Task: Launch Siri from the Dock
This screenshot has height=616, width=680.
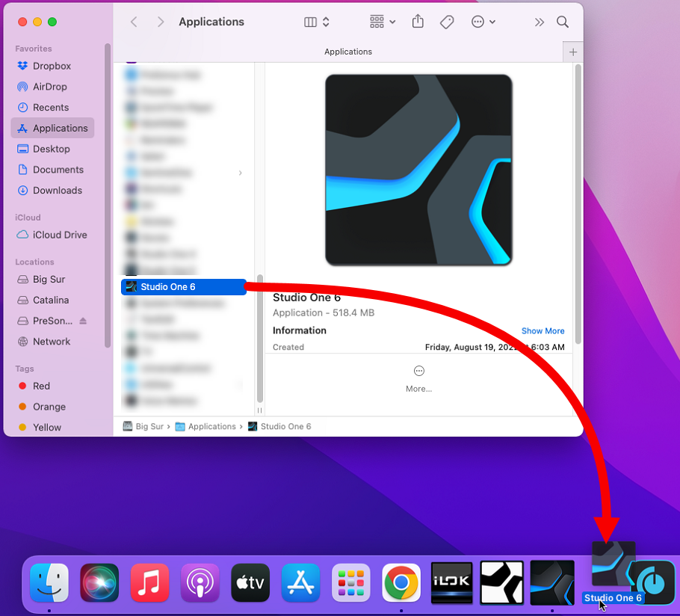Action: [99, 582]
